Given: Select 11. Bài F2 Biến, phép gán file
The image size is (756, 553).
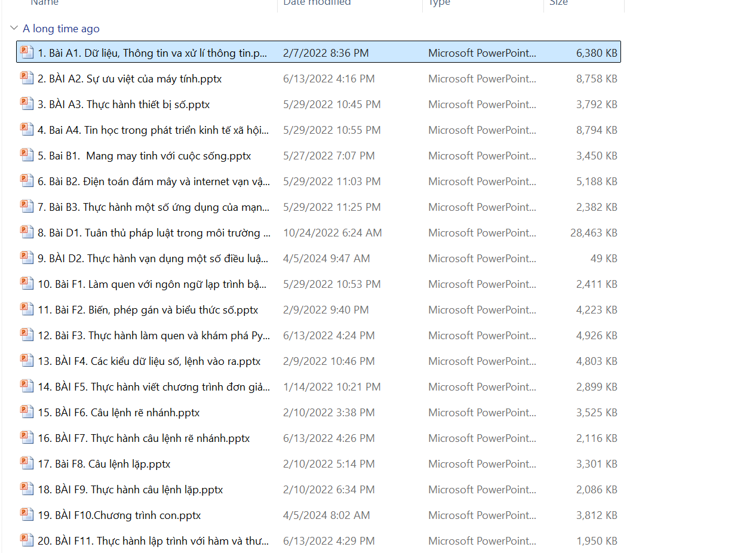Looking at the screenshot, I should point(147,310).
